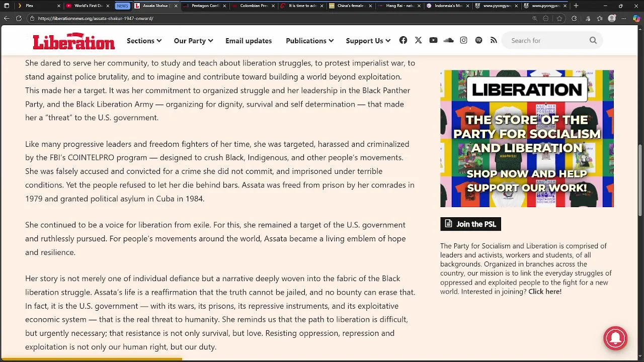Switch to the World's First Du tab

pyautogui.click(x=88, y=6)
